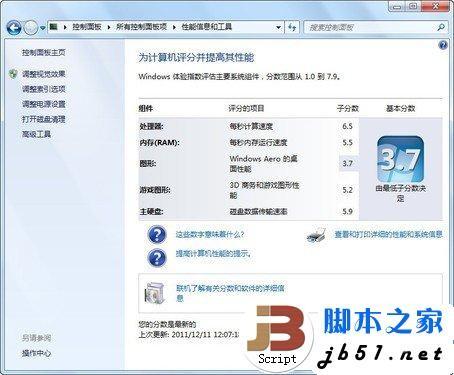Click the control panel icon in the address bar

pos(53,27)
